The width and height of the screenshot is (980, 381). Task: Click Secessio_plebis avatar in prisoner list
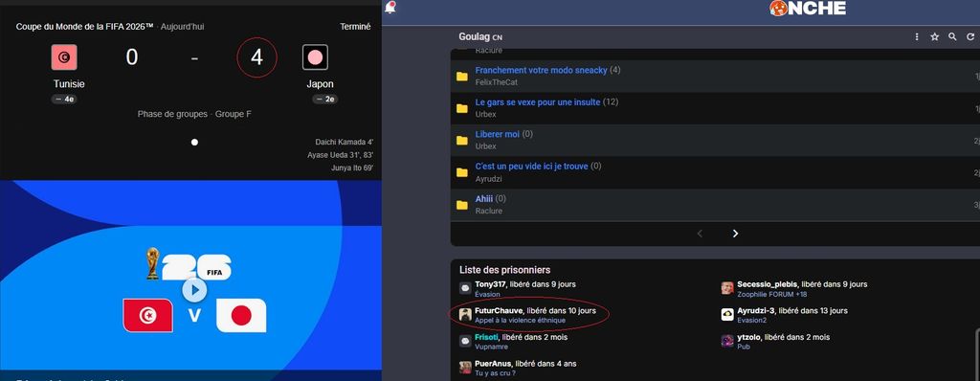727,288
